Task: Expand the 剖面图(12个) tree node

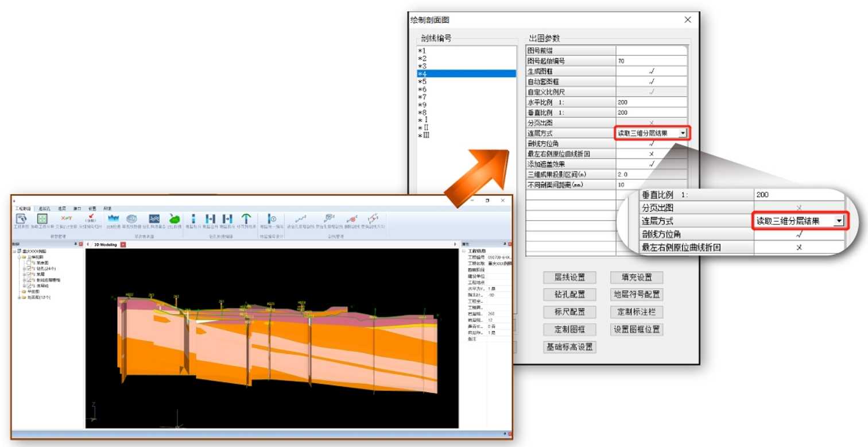Action: [18, 297]
